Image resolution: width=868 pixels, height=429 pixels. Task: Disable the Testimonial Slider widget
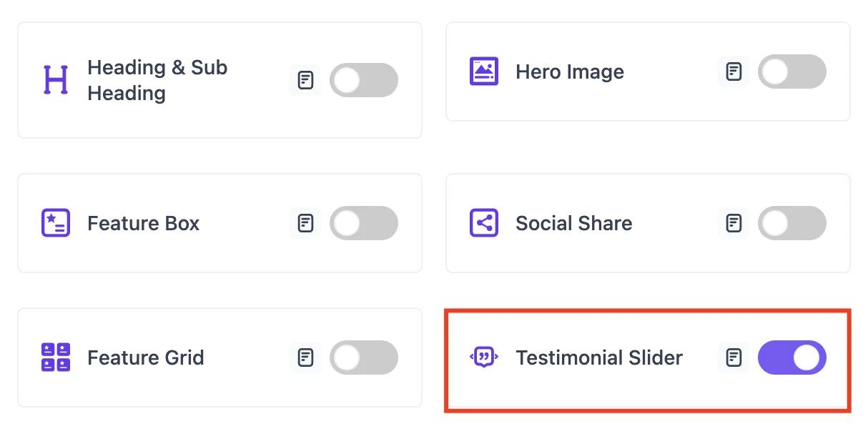coord(791,357)
